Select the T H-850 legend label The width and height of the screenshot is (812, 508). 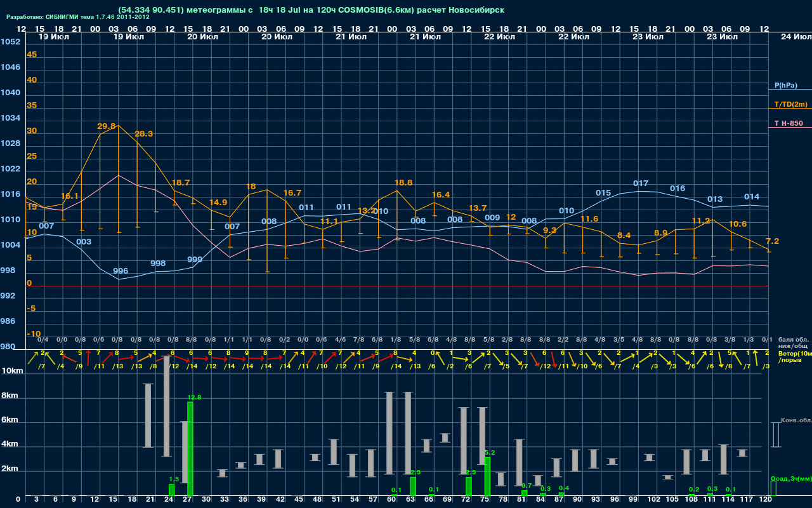pyautogui.click(x=788, y=123)
